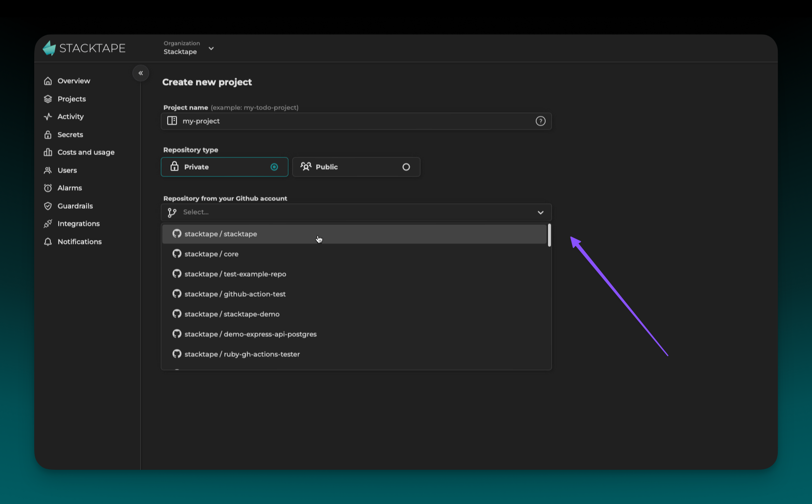Image resolution: width=812 pixels, height=504 pixels.
Task: Click the Stacktape logo icon
Action: [x=49, y=48]
